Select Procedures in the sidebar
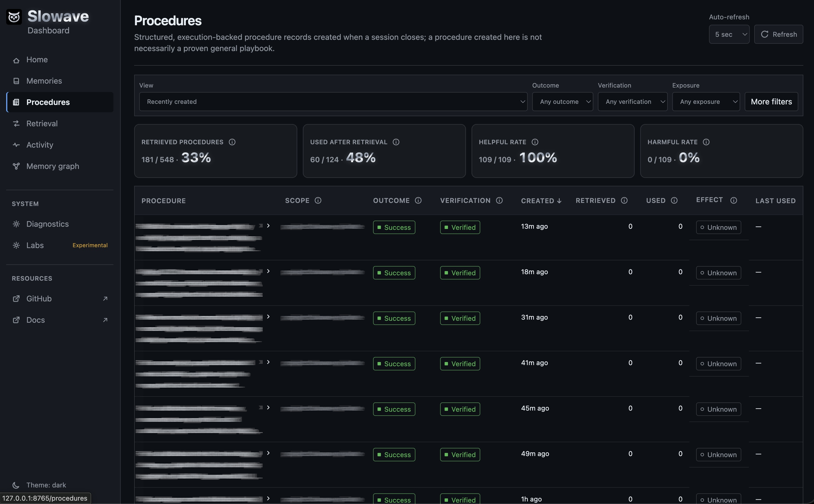The height and width of the screenshot is (504, 814). point(60,102)
